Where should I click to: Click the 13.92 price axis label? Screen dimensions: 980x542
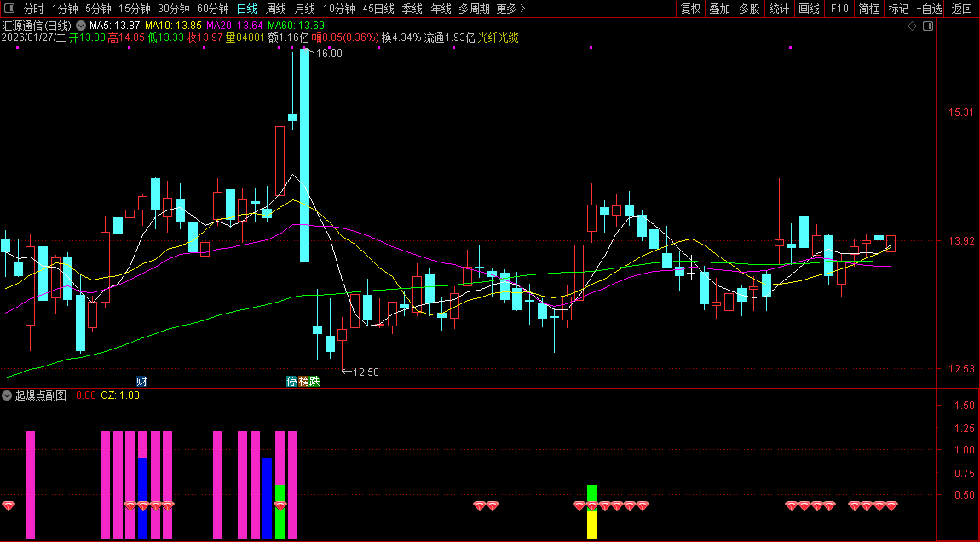coord(960,240)
